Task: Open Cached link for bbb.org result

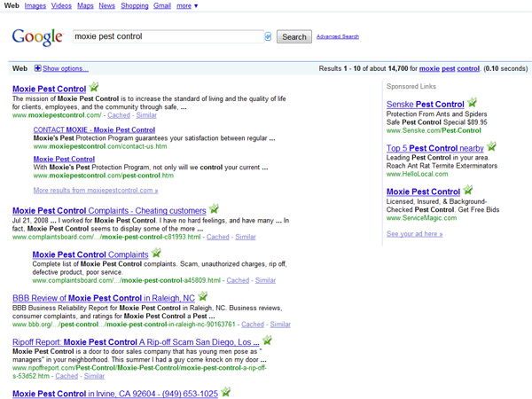Action: coord(253,325)
